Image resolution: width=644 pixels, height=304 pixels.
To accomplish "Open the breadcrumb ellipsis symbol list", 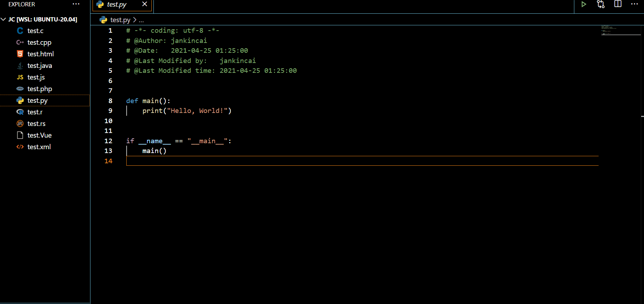I will pyautogui.click(x=141, y=20).
